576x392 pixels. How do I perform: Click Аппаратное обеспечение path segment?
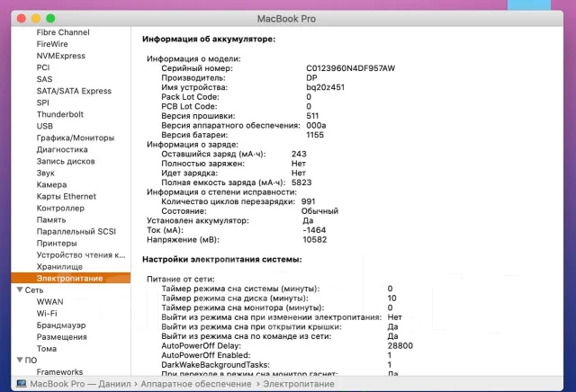[x=196, y=384]
